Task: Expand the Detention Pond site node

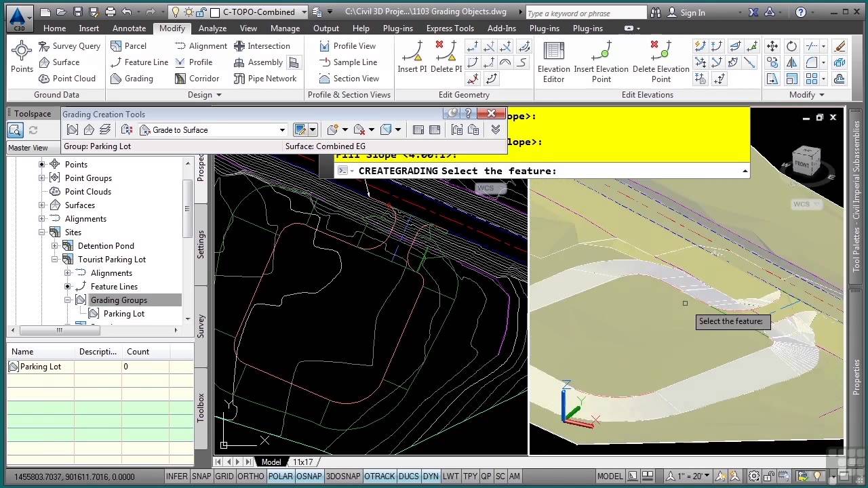Action: tap(55, 245)
